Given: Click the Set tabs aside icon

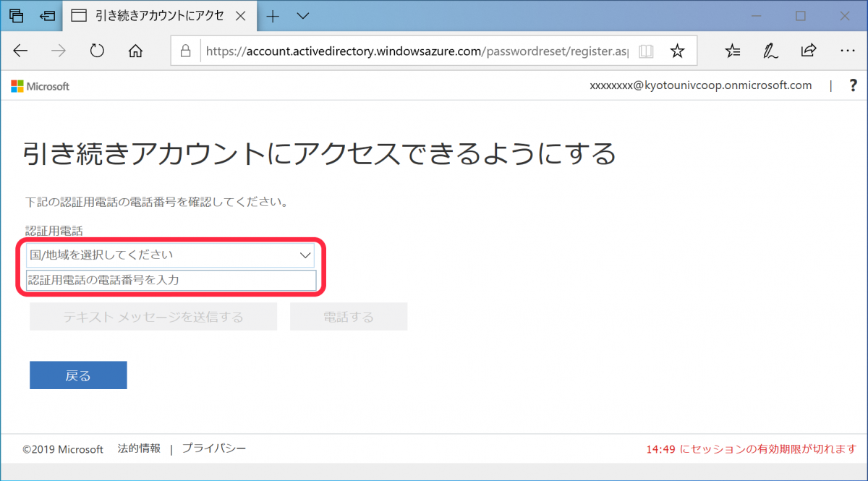Looking at the screenshot, I should 16,15.
